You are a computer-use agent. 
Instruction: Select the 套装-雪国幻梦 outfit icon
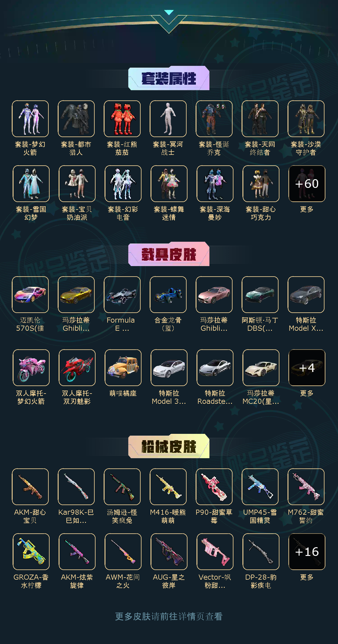click(x=31, y=184)
